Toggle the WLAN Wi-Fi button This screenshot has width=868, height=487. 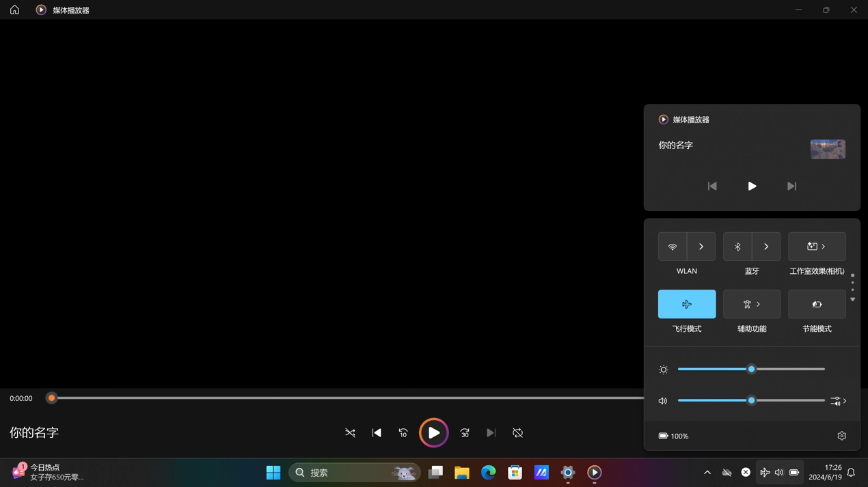coord(673,247)
